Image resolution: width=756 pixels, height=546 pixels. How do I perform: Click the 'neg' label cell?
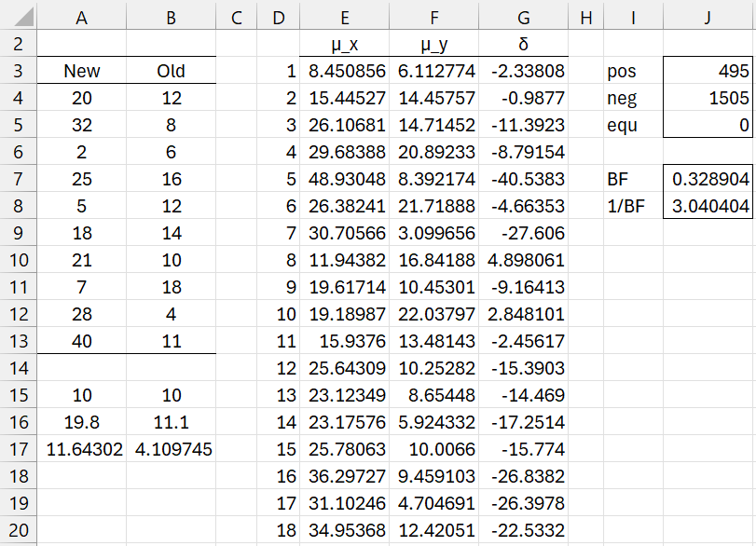point(633,98)
